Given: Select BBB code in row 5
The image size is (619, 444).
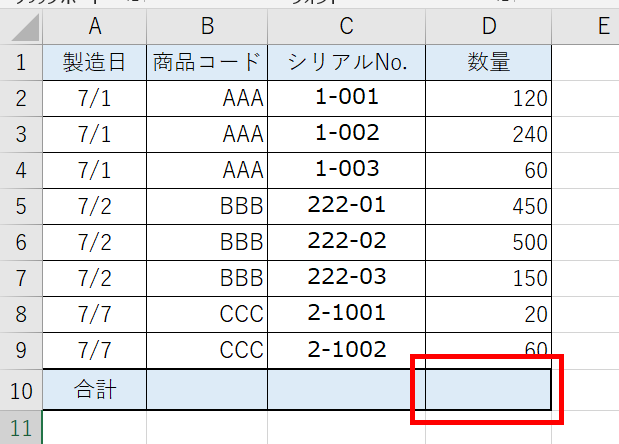Looking at the screenshot, I should (207, 206).
